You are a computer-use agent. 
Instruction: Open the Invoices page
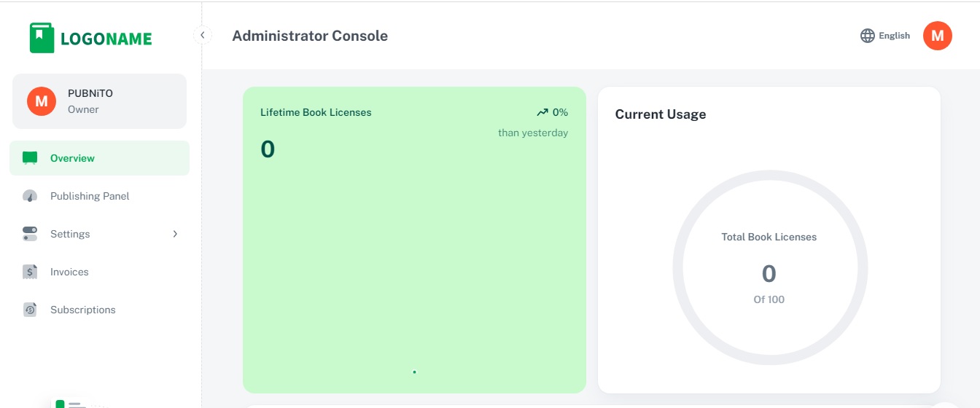69,272
